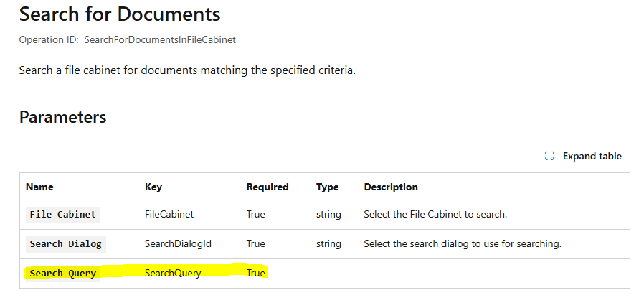Click the Search Dialog description text

point(462,243)
